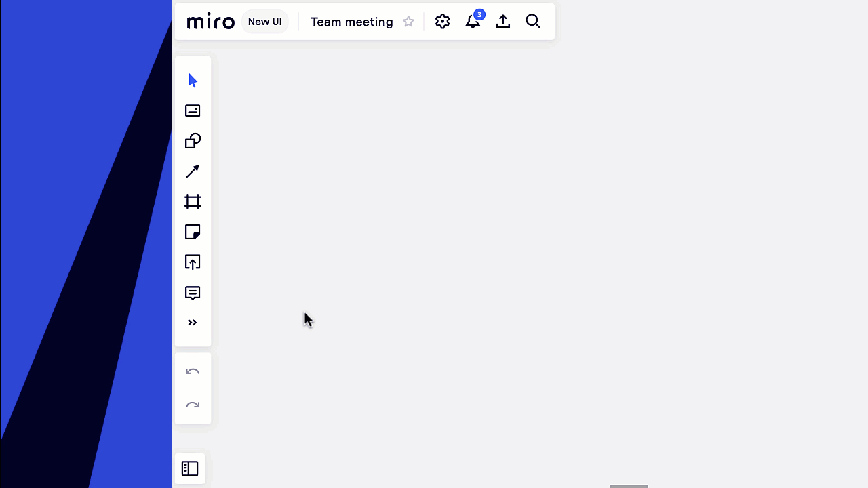
Task: Expand more tools with double chevron
Action: click(x=193, y=323)
